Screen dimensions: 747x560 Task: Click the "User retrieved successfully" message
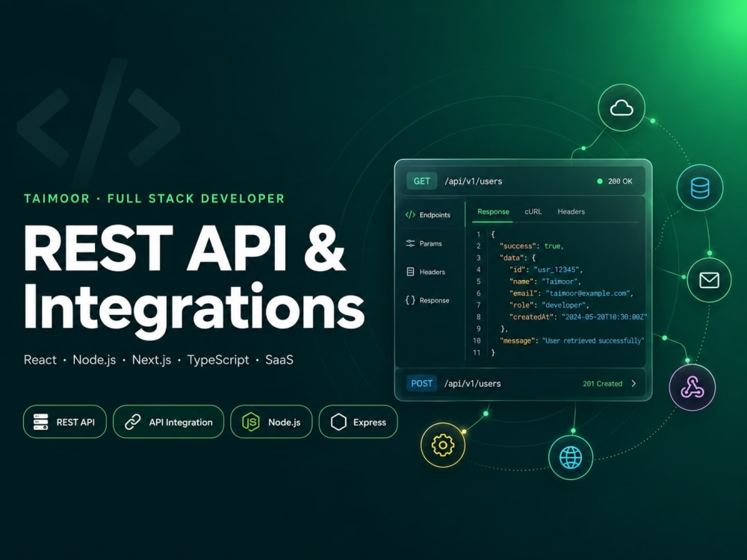click(x=593, y=341)
